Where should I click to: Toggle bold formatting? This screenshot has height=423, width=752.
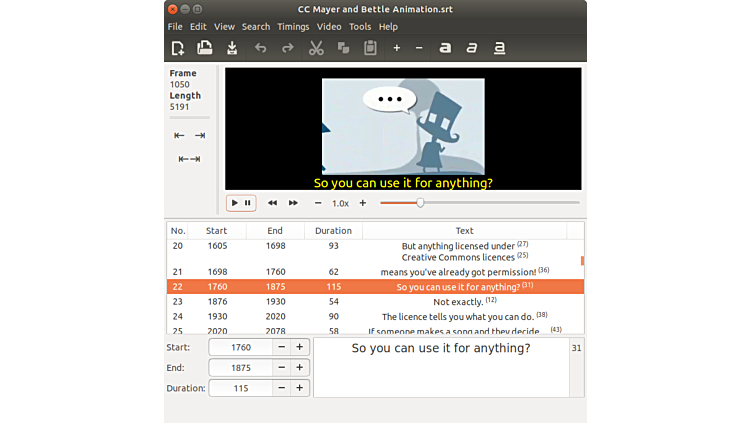click(x=445, y=48)
